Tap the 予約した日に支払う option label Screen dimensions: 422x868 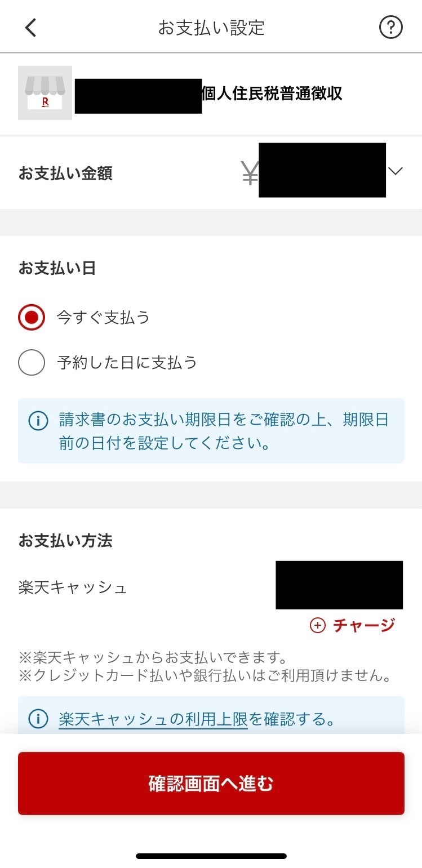pyautogui.click(x=127, y=362)
